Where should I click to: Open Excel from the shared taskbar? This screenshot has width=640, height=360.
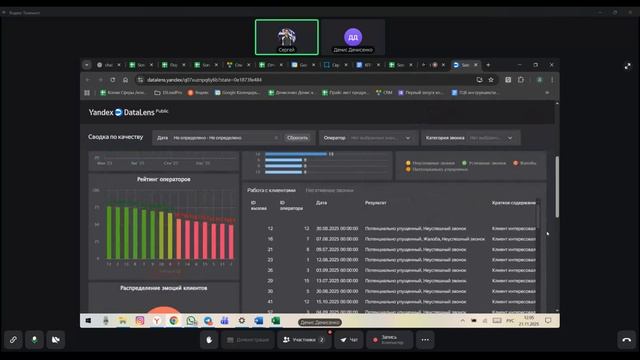[276, 321]
